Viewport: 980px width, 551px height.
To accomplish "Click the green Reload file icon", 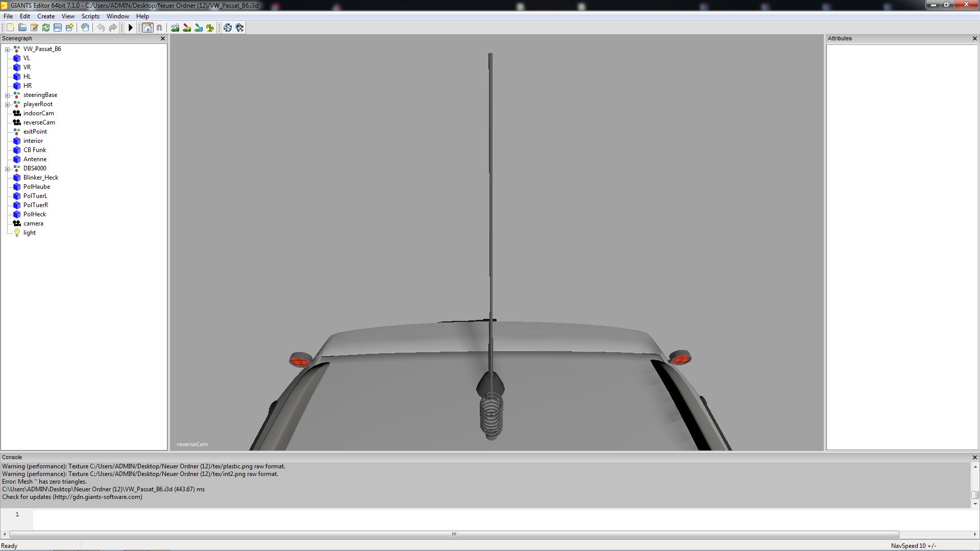I will coord(46,28).
